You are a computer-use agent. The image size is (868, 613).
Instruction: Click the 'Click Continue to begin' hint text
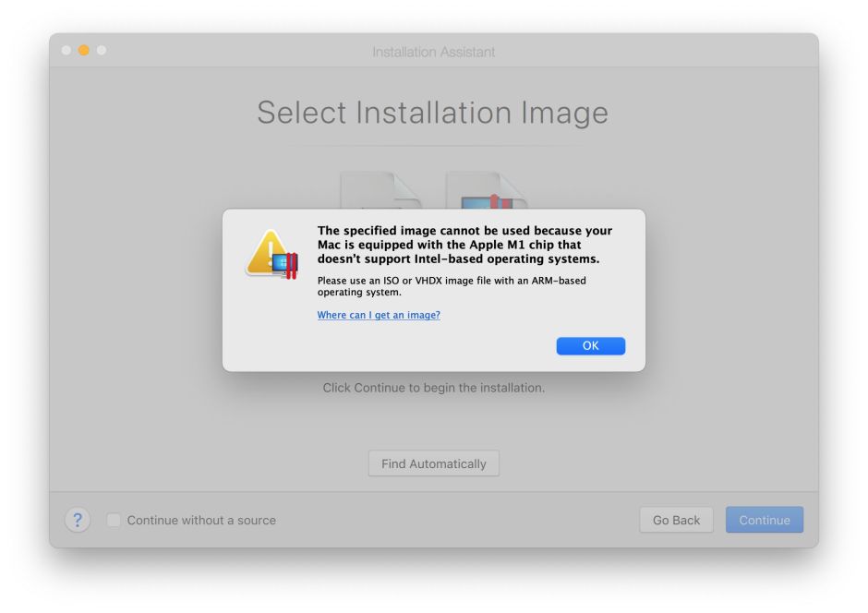point(433,388)
